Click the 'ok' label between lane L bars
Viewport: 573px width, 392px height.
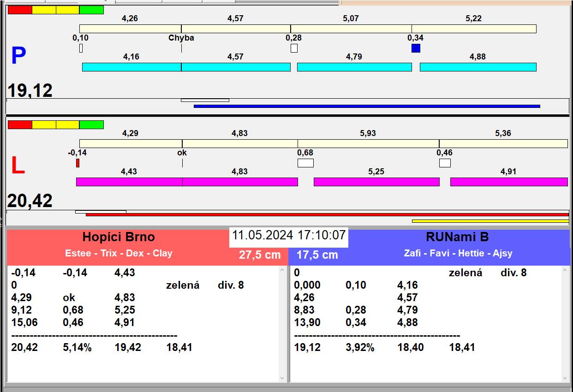tap(182, 153)
